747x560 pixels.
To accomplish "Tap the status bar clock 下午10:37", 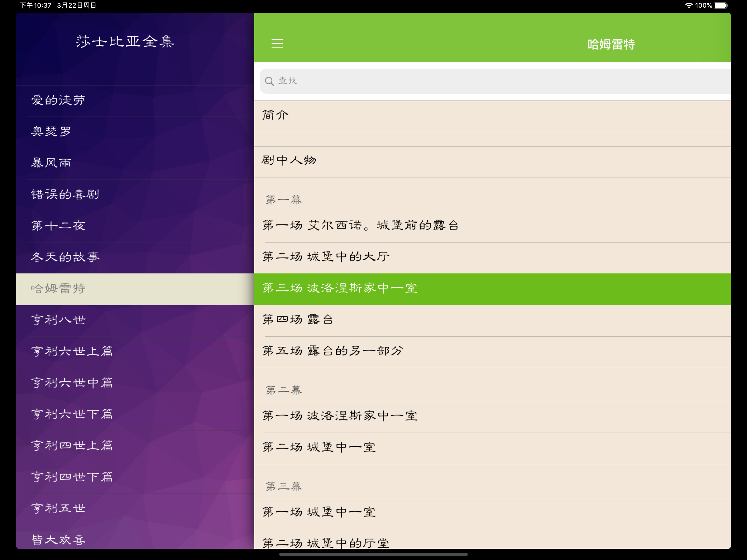I will tap(36, 5).
